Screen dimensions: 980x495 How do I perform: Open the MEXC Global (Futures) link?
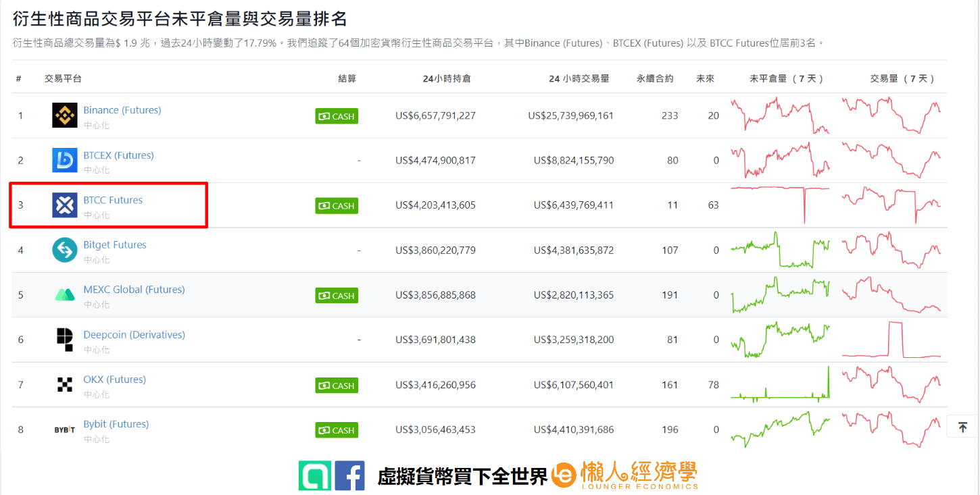coord(134,290)
